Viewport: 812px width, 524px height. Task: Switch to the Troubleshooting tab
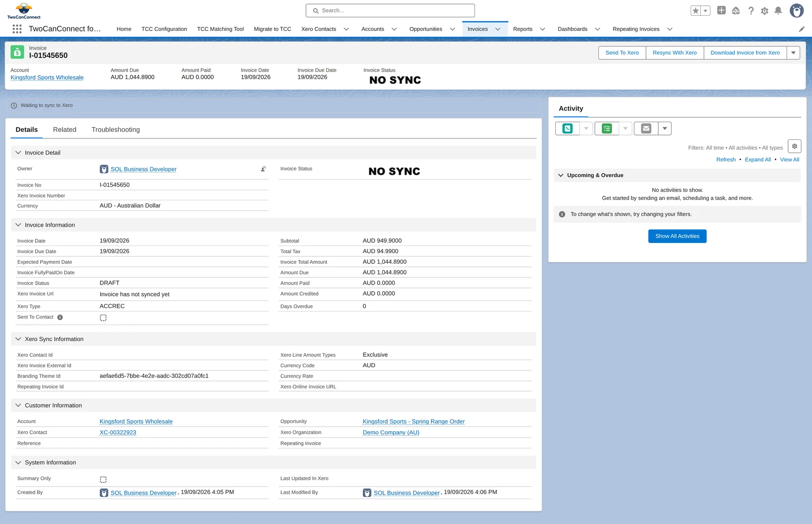click(116, 130)
